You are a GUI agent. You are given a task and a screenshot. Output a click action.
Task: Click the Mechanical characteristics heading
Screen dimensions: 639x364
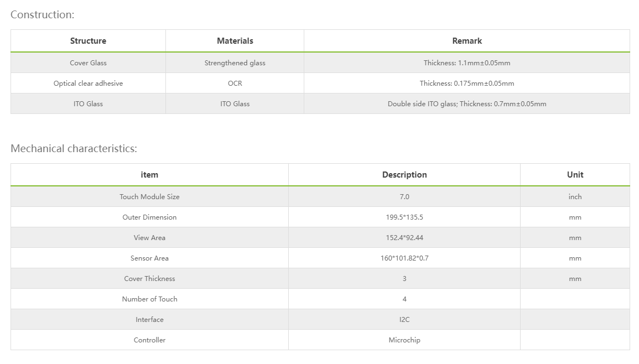click(x=74, y=149)
